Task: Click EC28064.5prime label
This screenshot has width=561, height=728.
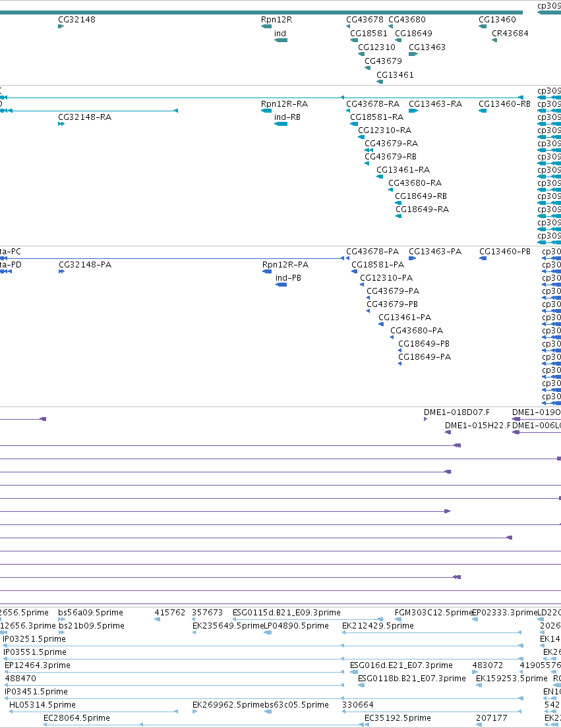Action: (76, 718)
